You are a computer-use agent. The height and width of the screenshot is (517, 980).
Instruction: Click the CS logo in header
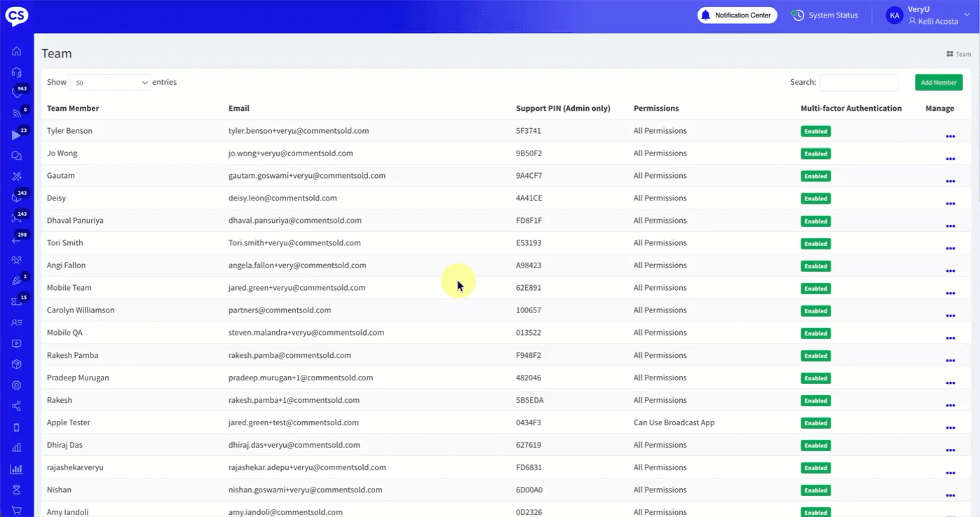pyautogui.click(x=16, y=15)
